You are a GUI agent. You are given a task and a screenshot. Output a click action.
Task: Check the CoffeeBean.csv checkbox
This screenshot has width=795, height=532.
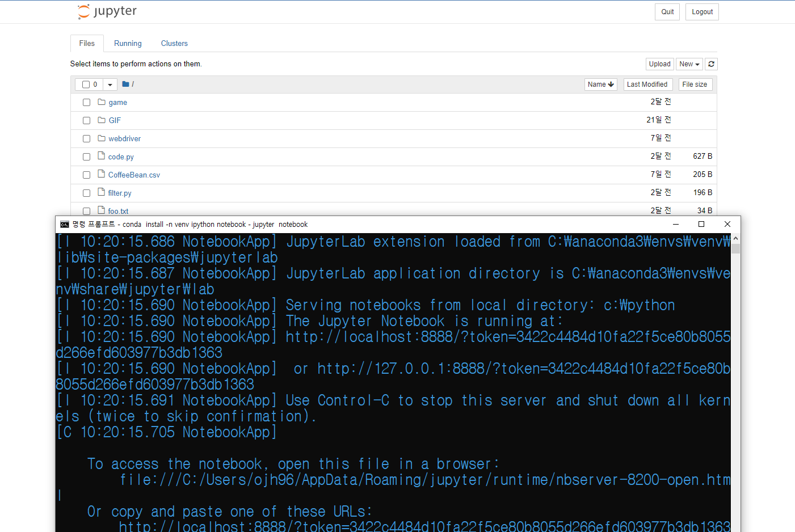coord(86,175)
